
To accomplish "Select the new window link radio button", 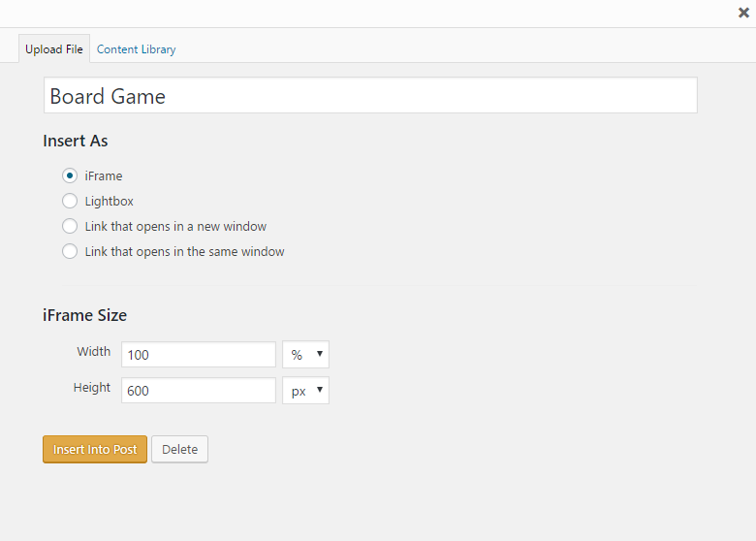I will coord(70,226).
